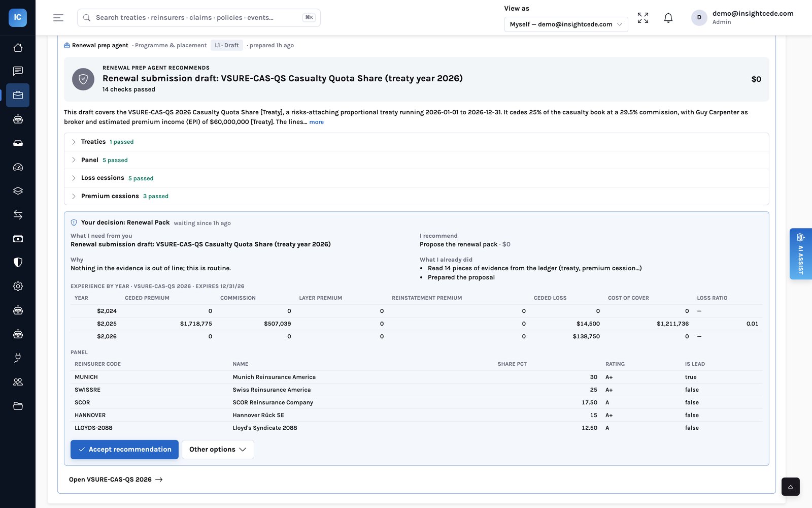The width and height of the screenshot is (812, 508).
Task: Enter fullscreen with the expand arrows icon
Action: (x=643, y=18)
